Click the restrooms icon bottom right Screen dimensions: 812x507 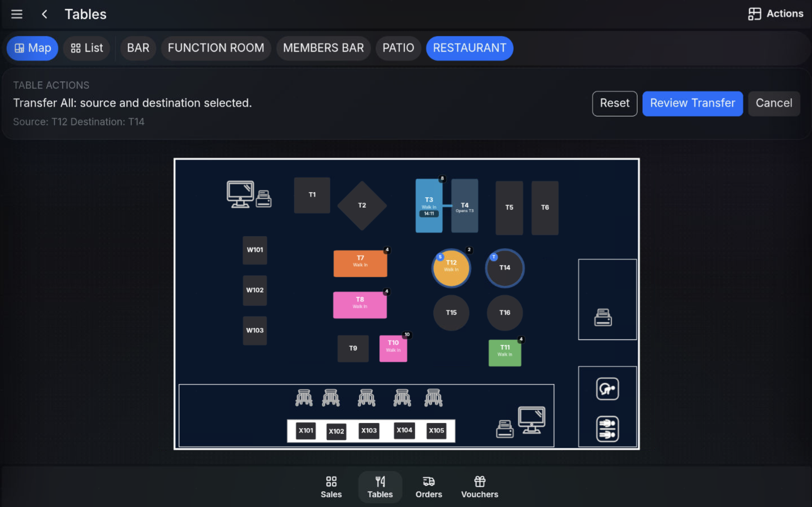607,429
